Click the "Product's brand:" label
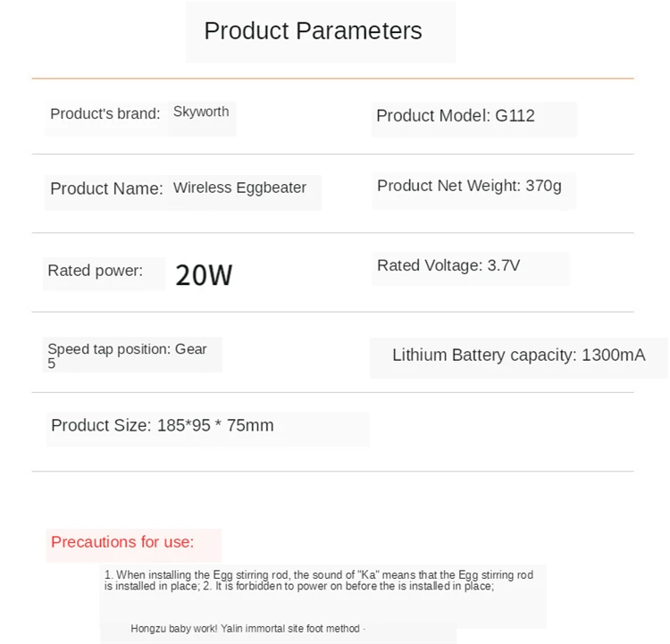 click(105, 113)
